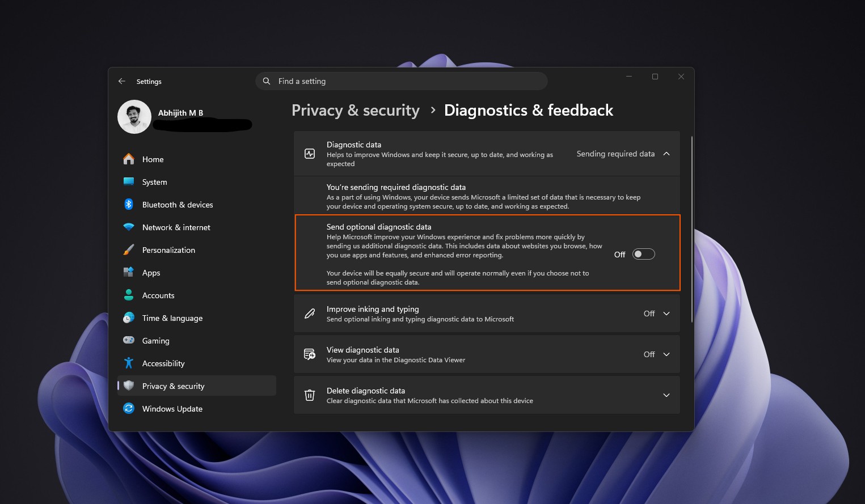Click the search magnifier icon
Image resolution: width=865 pixels, height=504 pixels.
tap(267, 81)
